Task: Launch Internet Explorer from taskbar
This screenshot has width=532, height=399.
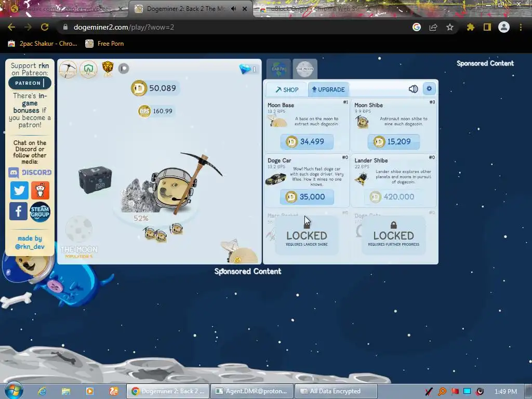Action: click(42, 391)
